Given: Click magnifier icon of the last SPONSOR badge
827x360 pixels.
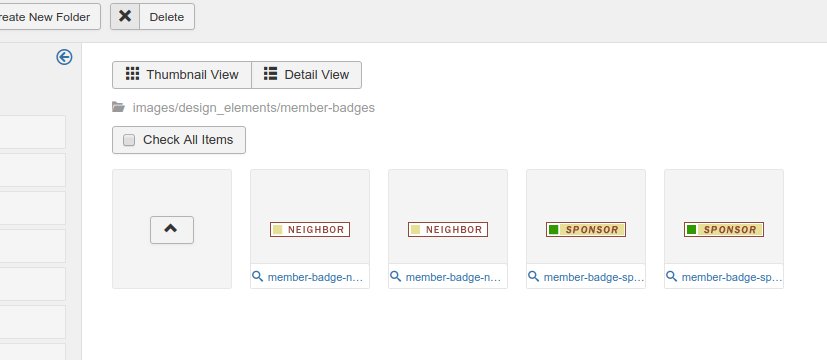Looking at the screenshot, I should [x=671, y=276].
